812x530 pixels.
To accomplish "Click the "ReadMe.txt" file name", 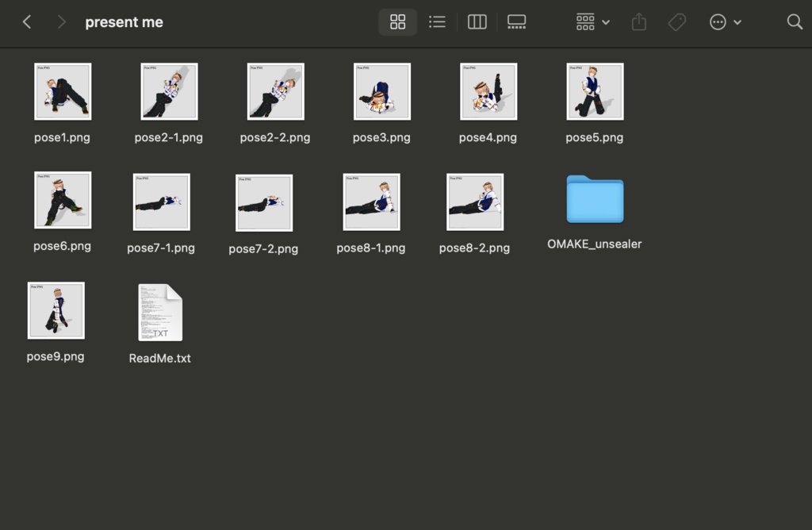I will (x=160, y=359).
